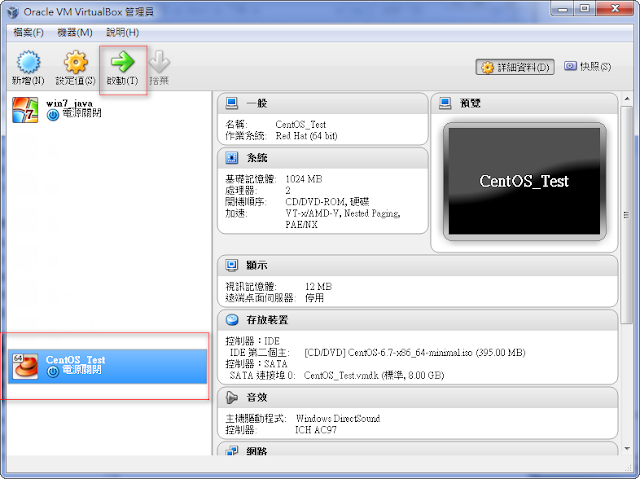Click the 處理器 value 2
The width and height of the screenshot is (640, 479).
click(288, 191)
